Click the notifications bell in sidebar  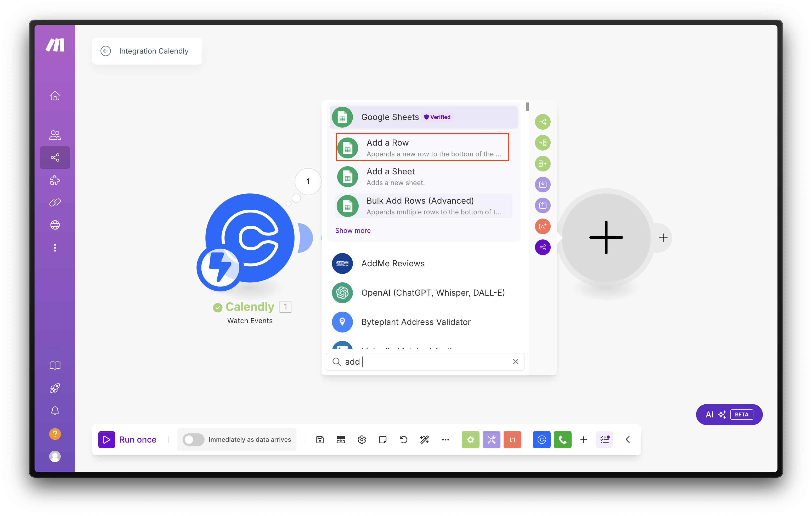pyautogui.click(x=55, y=410)
